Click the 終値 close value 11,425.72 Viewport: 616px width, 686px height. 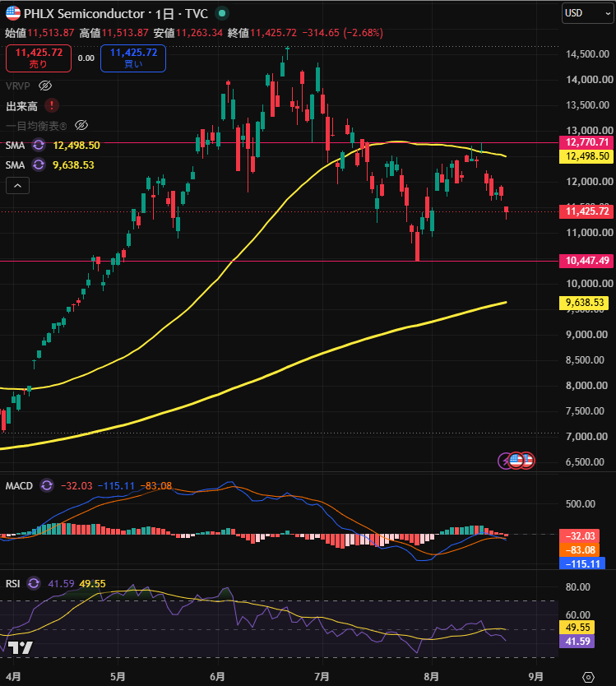pos(273,33)
